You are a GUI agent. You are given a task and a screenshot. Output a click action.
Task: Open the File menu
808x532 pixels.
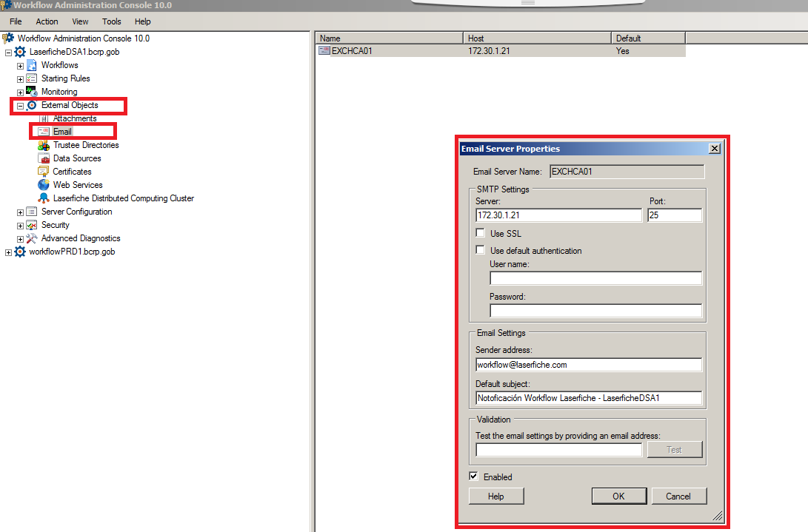click(16, 21)
